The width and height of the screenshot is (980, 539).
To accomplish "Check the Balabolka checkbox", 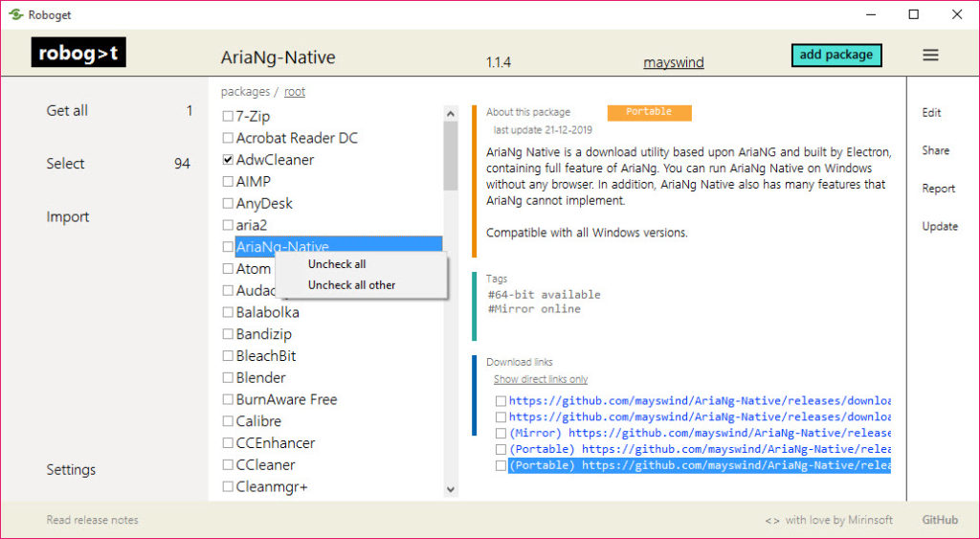I will click(228, 312).
